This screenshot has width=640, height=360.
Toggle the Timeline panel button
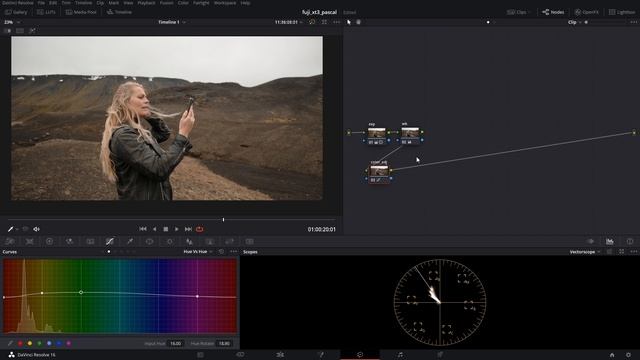(119, 12)
